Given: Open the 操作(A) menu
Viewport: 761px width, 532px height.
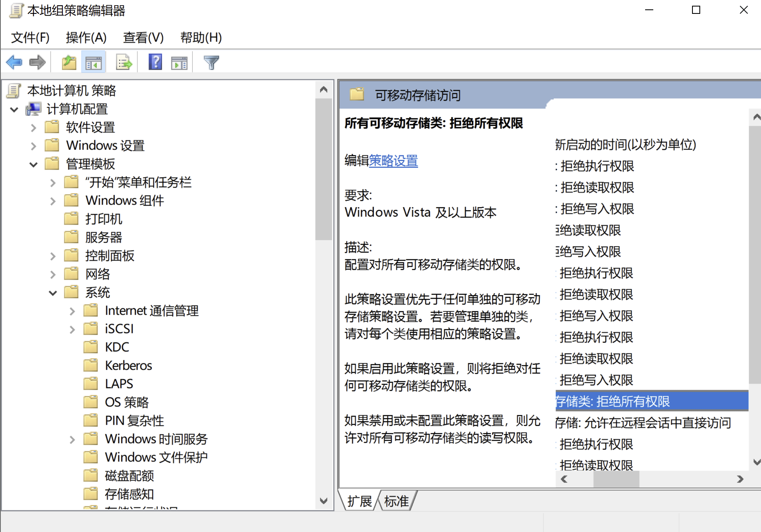Looking at the screenshot, I should point(86,38).
